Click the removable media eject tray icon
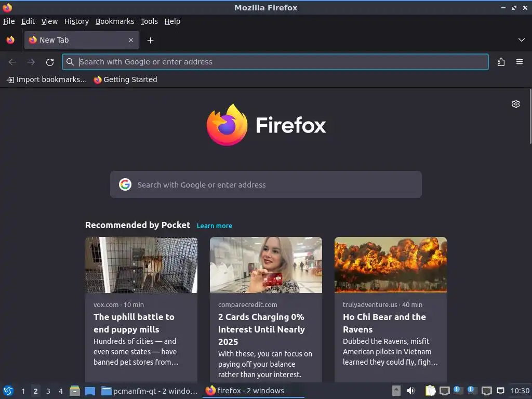 396,391
